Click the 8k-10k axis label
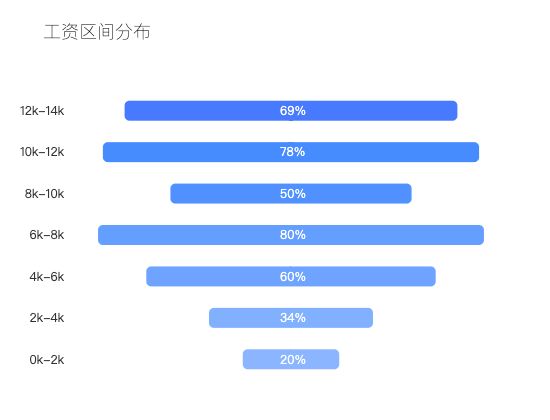Screen dimensions: 550x420 (x=45, y=194)
